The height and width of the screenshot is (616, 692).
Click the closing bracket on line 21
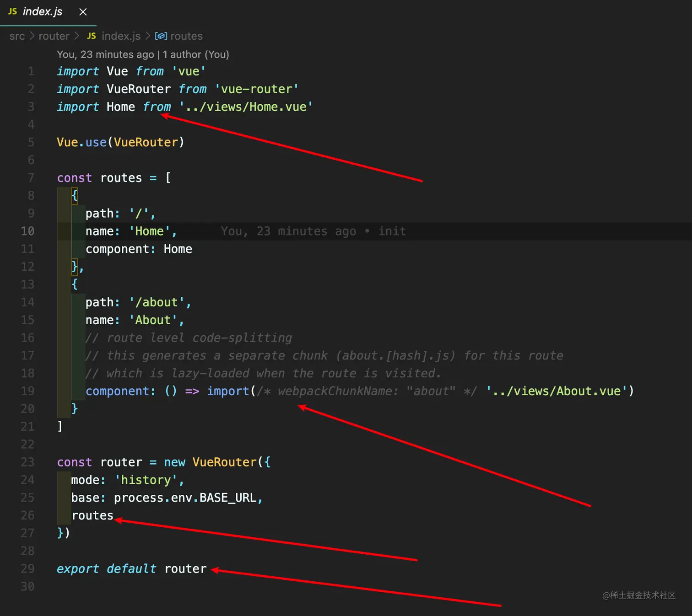[x=60, y=427]
